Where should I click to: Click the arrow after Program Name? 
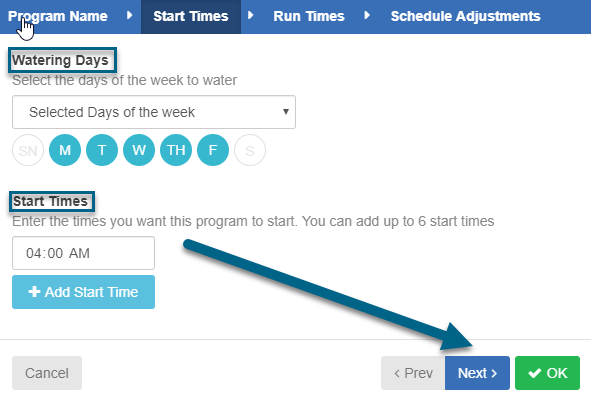(x=130, y=15)
